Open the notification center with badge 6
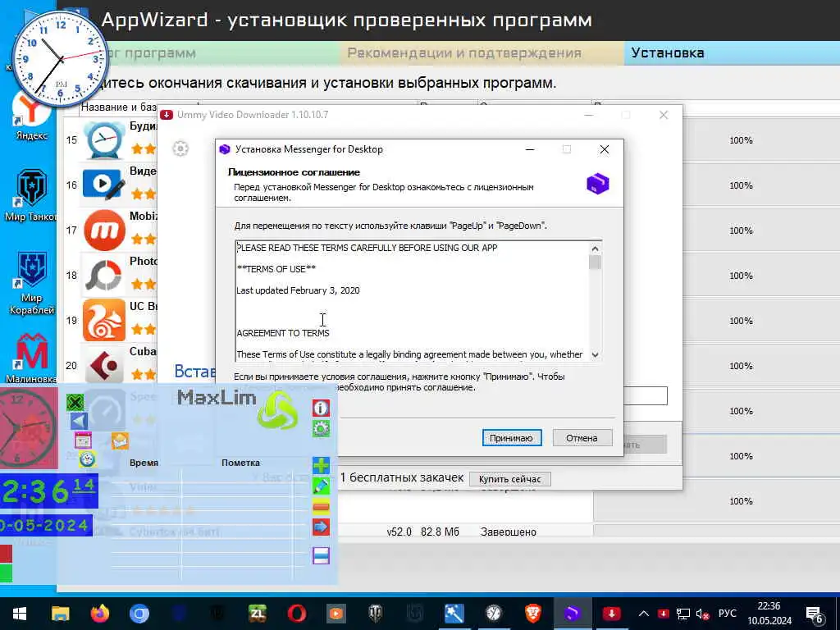The image size is (840, 630). [x=815, y=614]
